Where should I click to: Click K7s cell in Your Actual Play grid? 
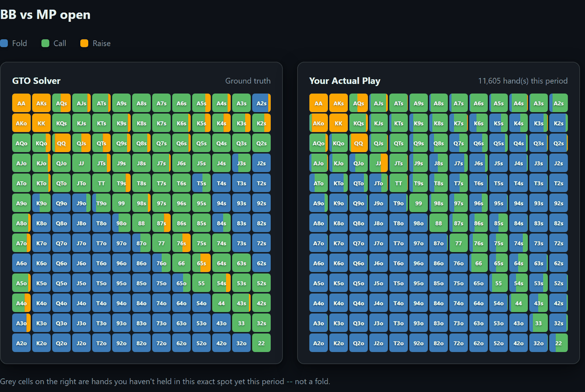pyautogui.click(x=458, y=123)
